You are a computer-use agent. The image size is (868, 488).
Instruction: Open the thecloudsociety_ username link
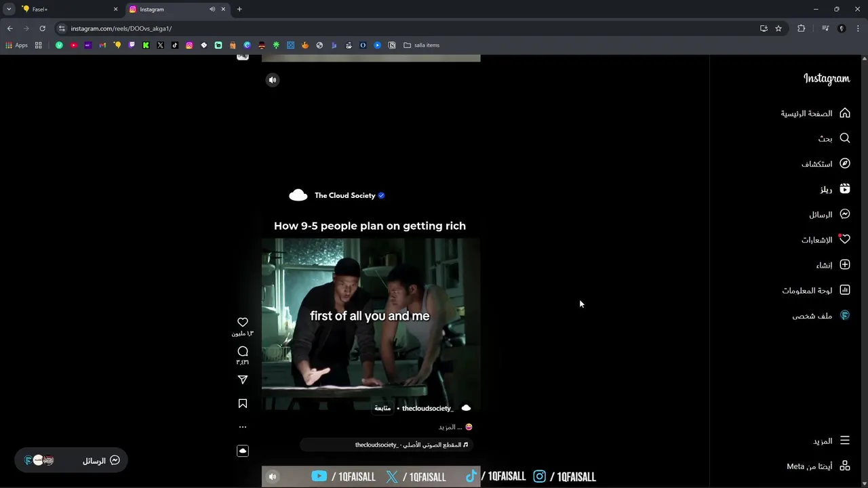pyautogui.click(x=427, y=408)
